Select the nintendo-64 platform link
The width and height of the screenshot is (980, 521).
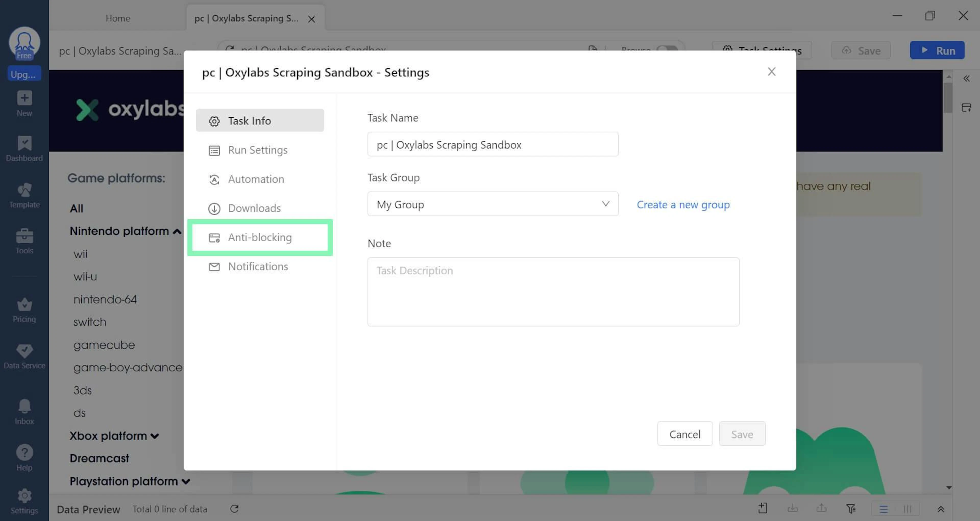[x=105, y=300]
